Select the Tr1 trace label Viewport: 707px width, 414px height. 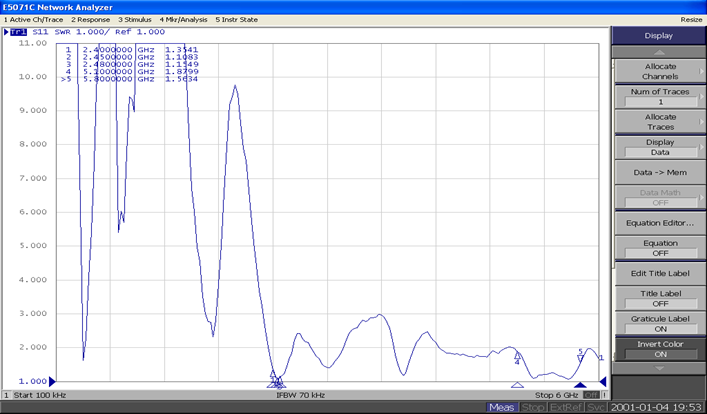(19, 32)
